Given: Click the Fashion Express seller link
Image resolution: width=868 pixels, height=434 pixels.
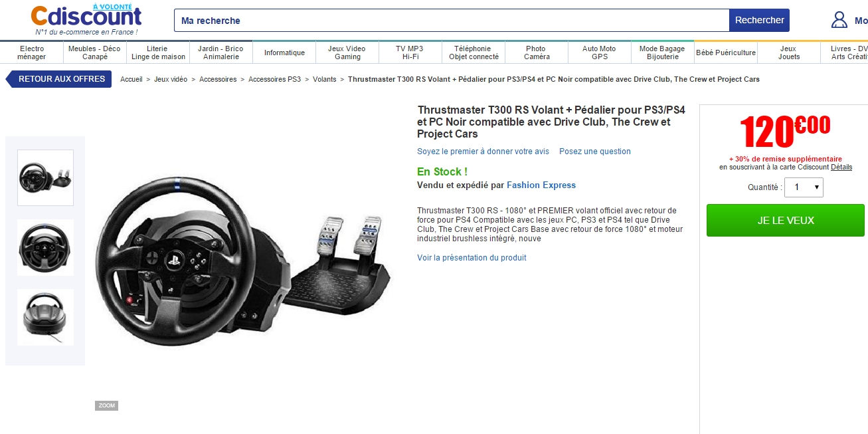Looking at the screenshot, I should (x=541, y=185).
